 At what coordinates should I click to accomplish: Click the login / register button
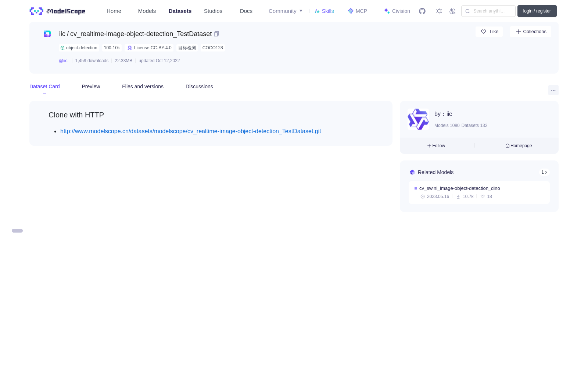pos(537,11)
